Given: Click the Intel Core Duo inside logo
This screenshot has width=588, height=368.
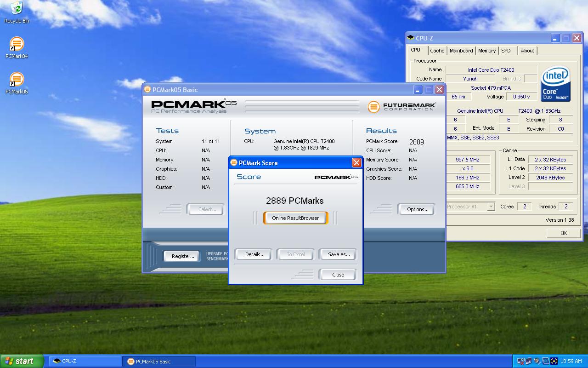Looking at the screenshot, I should click(x=555, y=84).
